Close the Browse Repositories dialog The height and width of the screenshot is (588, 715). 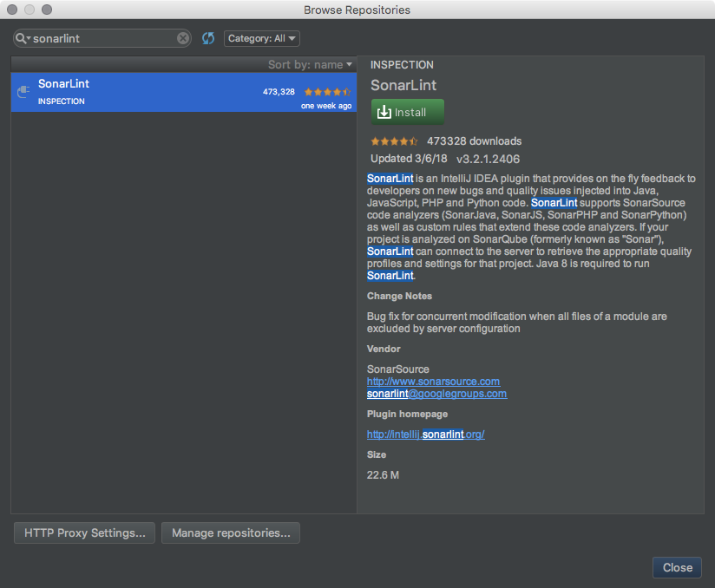click(677, 567)
